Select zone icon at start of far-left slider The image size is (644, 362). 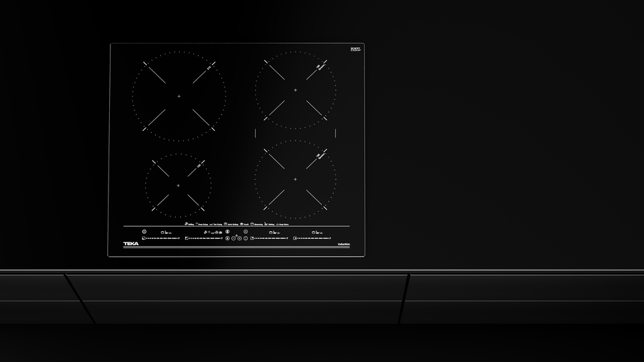pos(143,239)
